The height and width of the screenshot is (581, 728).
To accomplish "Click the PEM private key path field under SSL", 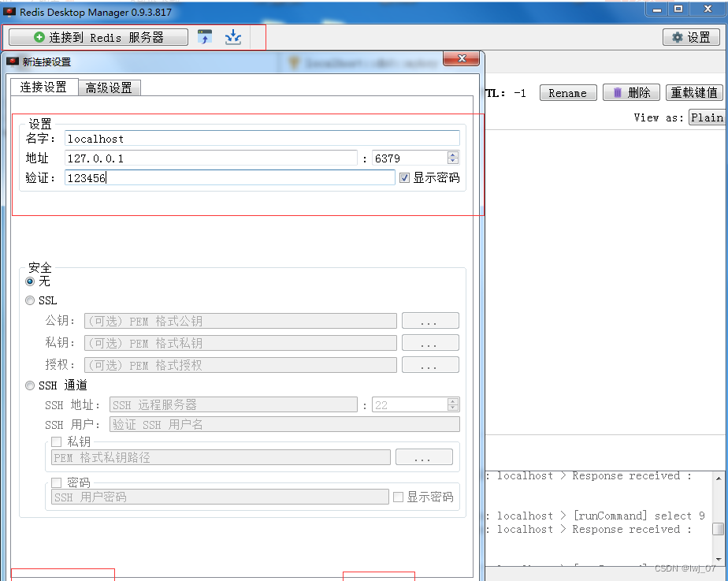I will pos(240,343).
